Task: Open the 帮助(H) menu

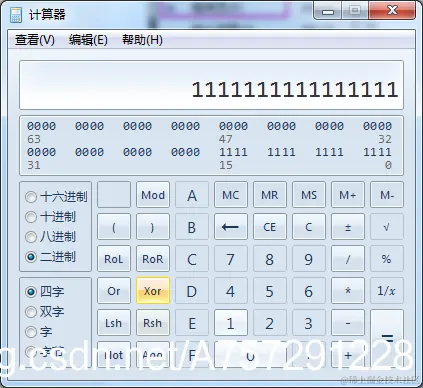Action: 142,40
